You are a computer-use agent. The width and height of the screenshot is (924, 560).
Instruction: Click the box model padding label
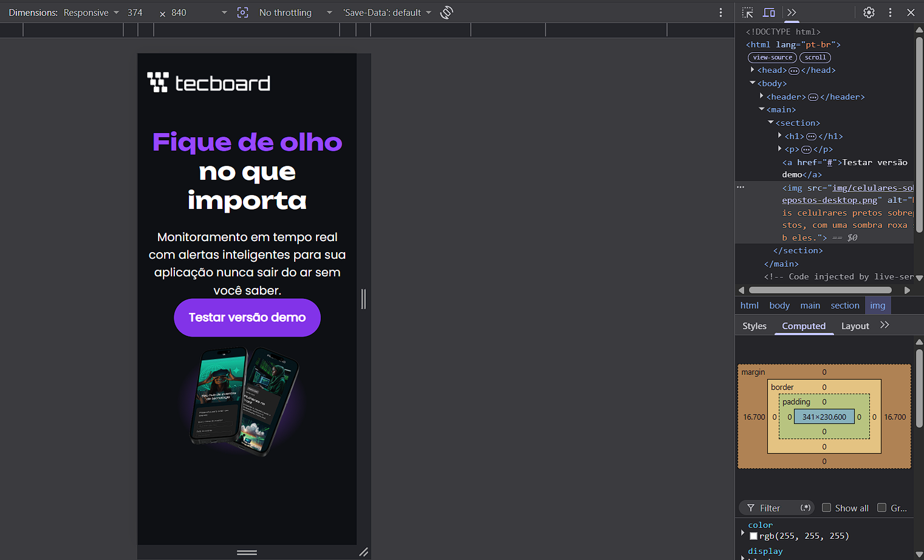796,401
